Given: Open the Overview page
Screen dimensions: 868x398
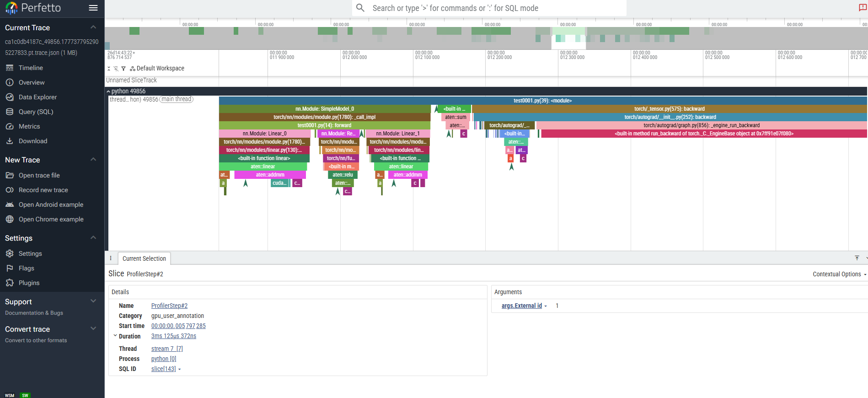Looking at the screenshot, I should pyautogui.click(x=32, y=82).
